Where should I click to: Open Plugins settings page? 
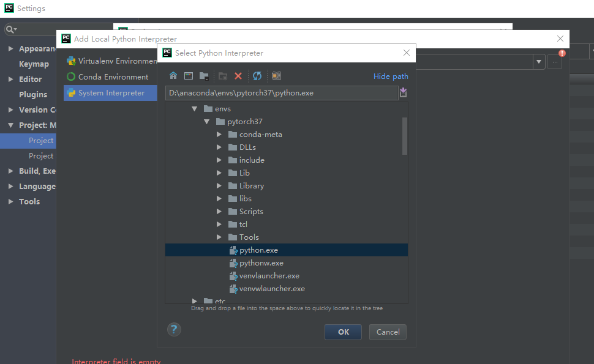[x=33, y=95]
